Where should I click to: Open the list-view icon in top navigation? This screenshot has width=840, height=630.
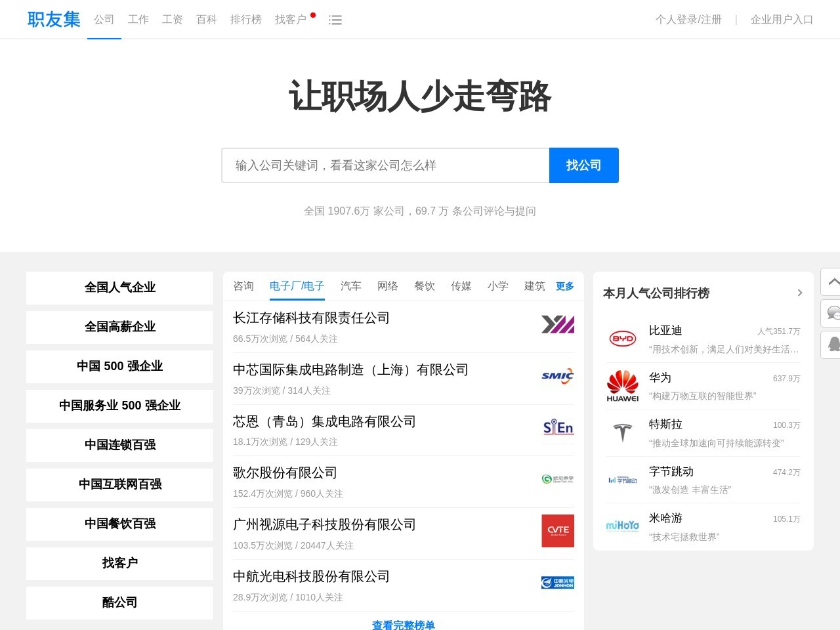point(335,20)
